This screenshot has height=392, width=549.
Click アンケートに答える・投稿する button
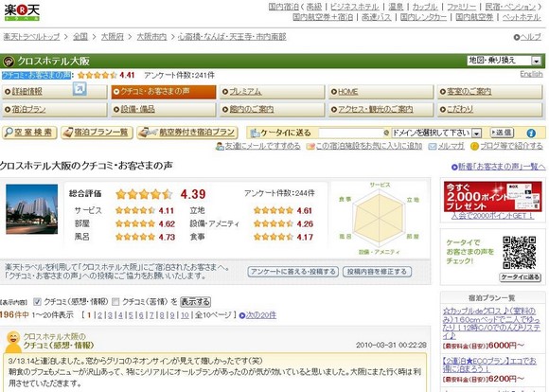(293, 272)
